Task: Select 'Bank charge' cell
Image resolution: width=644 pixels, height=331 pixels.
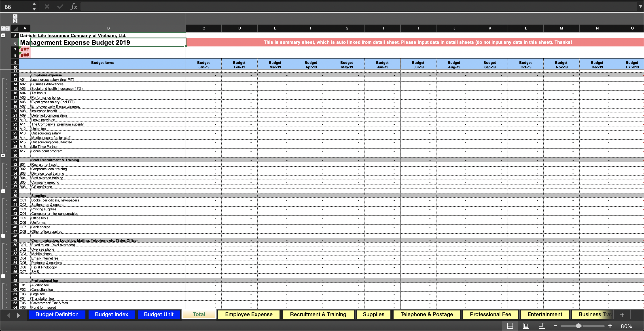Action: coord(108,227)
